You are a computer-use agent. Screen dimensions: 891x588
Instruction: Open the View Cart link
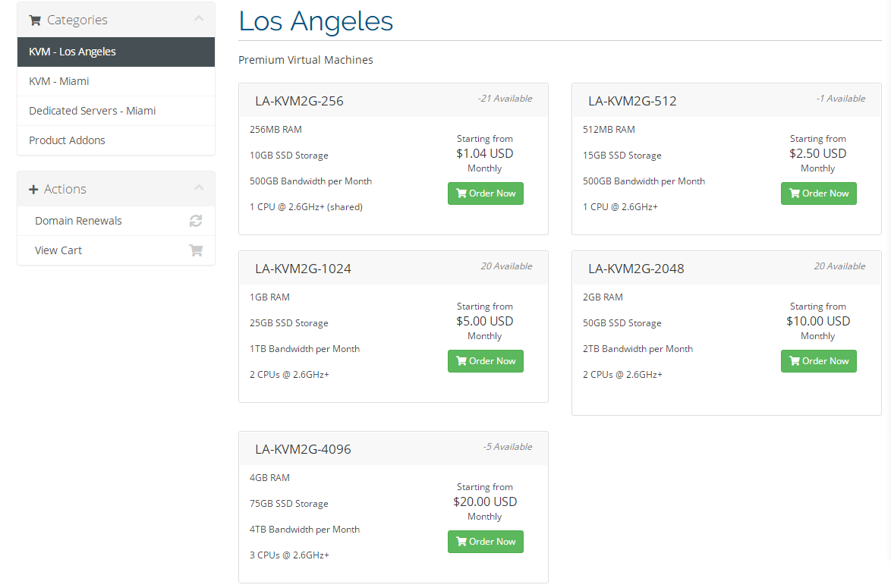(58, 250)
